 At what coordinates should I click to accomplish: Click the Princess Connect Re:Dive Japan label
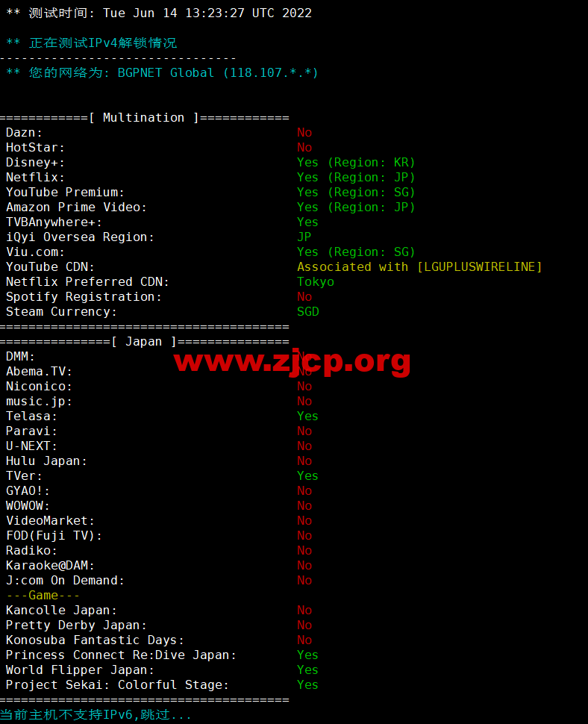click(x=121, y=655)
